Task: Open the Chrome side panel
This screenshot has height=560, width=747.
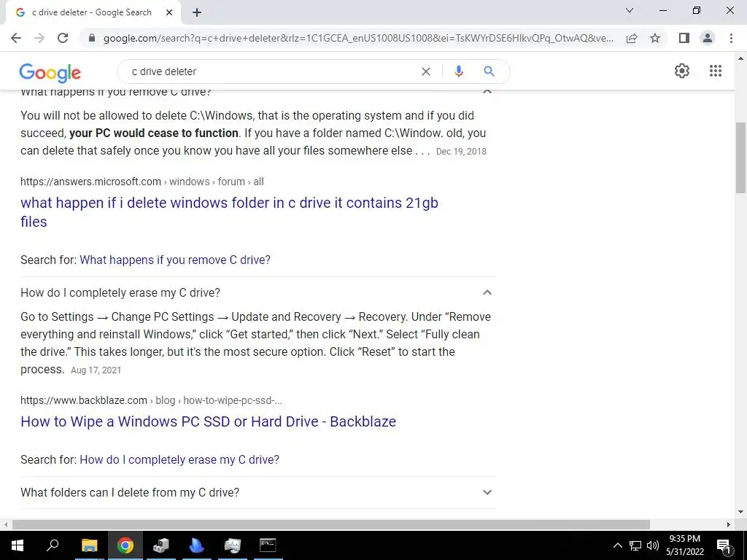Action: point(684,38)
